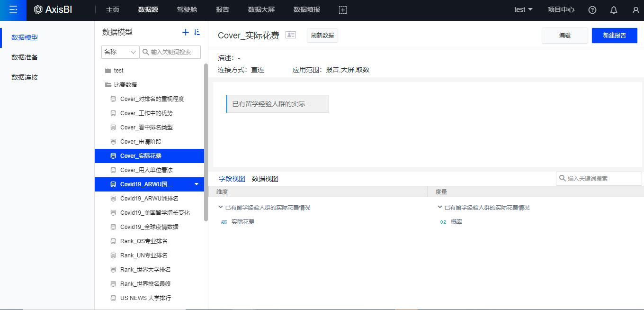This screenshot has width=644, height=310.
Task: Switch to the 数据视图 tab
Action: click(265, 179)
